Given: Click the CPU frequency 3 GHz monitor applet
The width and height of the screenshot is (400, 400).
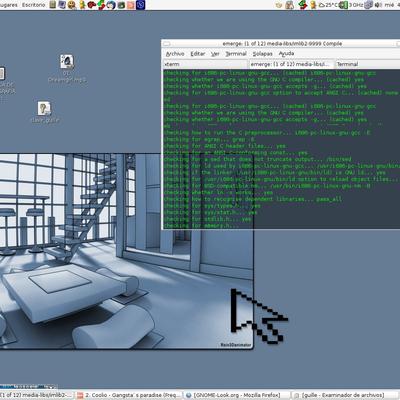Looking at the screenshot, I should coord(352,5).
